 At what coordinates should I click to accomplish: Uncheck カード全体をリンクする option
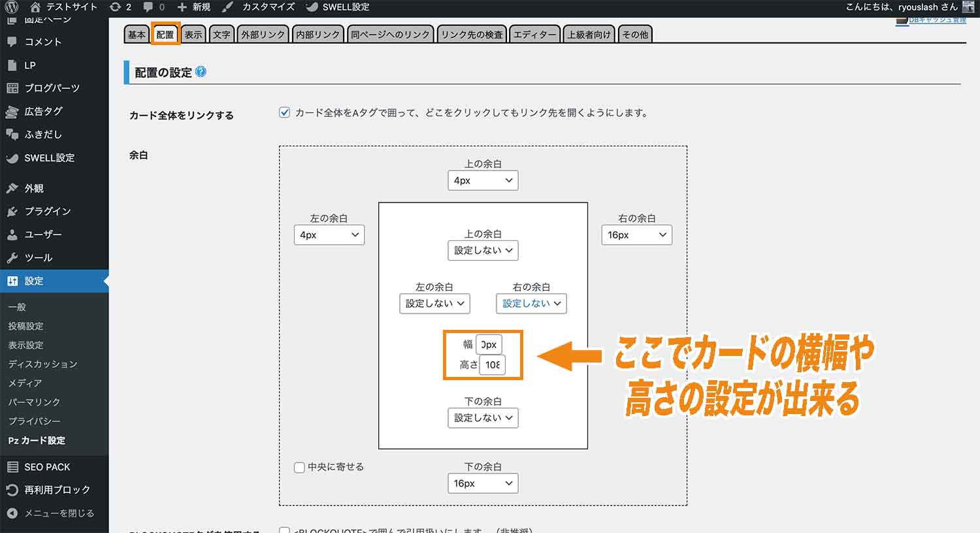[284, 112]
